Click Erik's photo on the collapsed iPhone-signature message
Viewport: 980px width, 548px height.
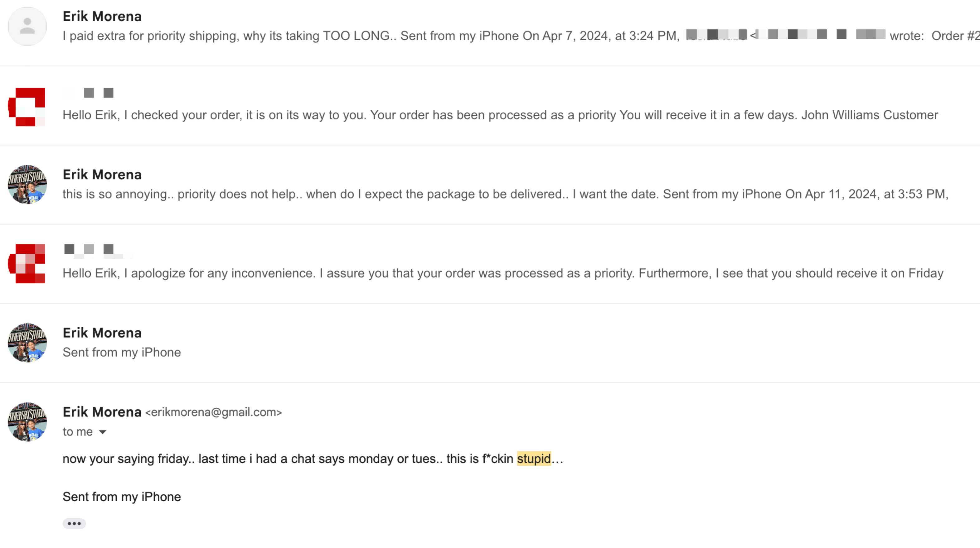point(27,343)
